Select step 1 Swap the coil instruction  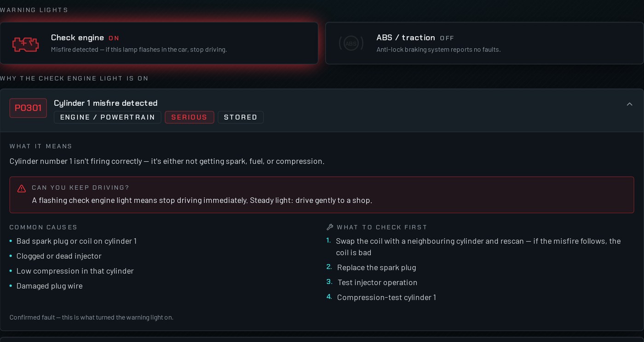tap(478, 246)
